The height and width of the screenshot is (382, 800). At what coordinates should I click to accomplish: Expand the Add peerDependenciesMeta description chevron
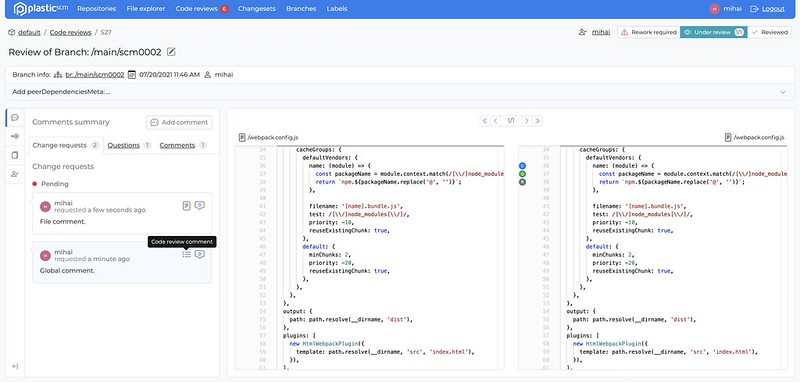tap(783, 92)
